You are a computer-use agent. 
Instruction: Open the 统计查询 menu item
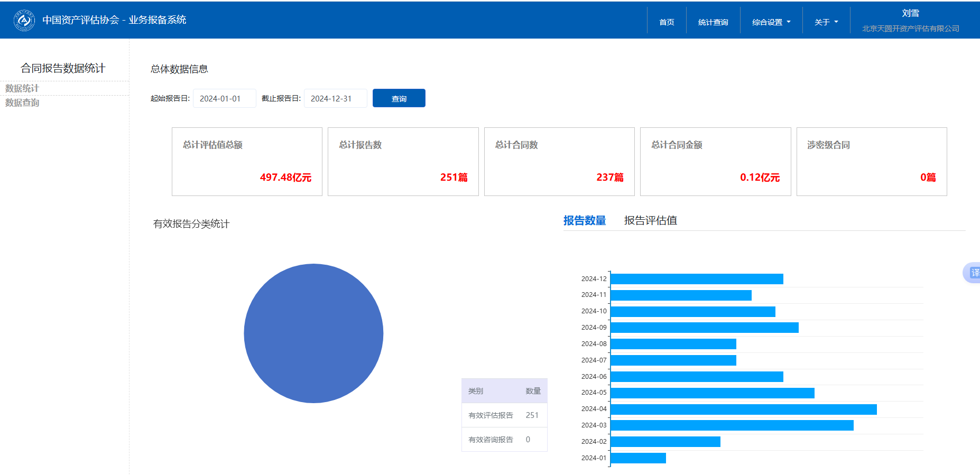(x=713, y=22)
